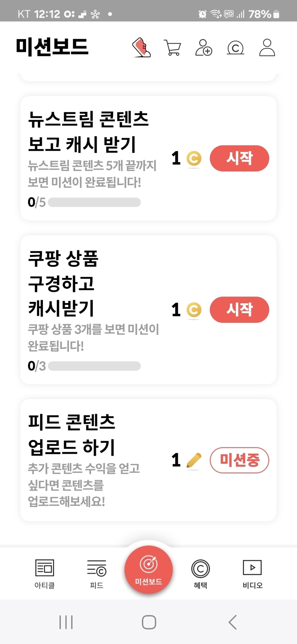Tap the pencil icon on 피드 mission
Screen dimensions: 297x644
[x=194, y=461]
